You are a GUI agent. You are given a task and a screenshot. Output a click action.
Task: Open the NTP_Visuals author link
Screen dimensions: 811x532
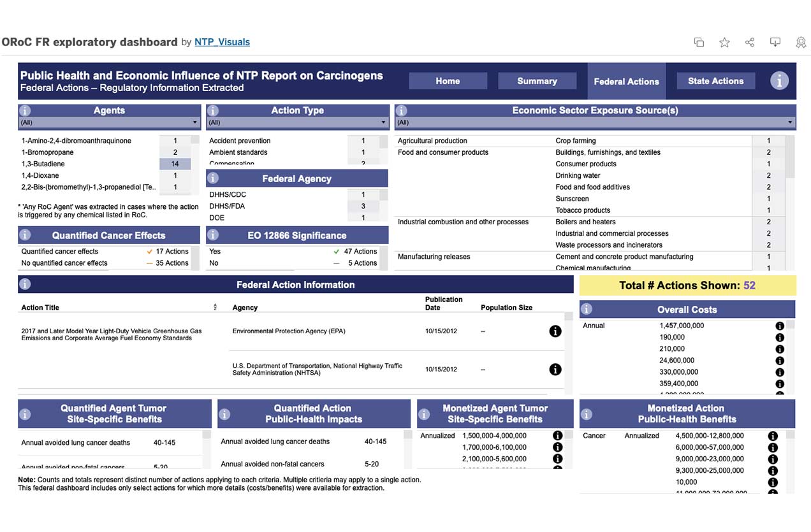pos(222,42)
